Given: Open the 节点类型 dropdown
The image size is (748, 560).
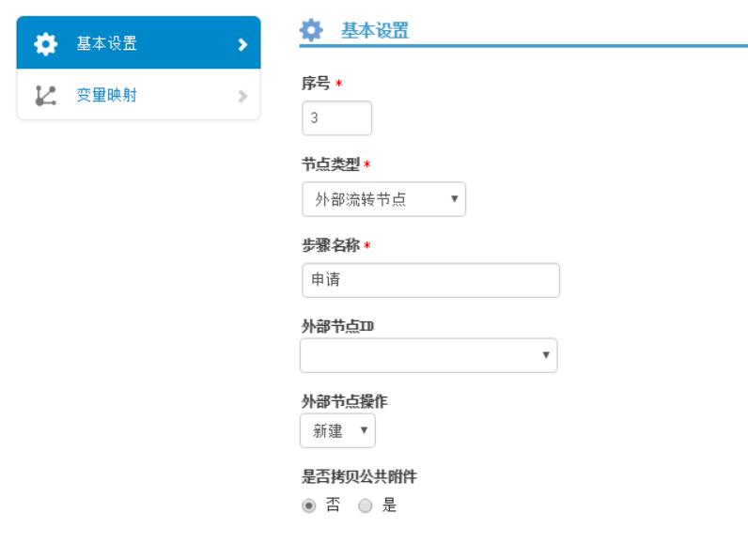Looking at the screenshot, I should tap(383, 199).
